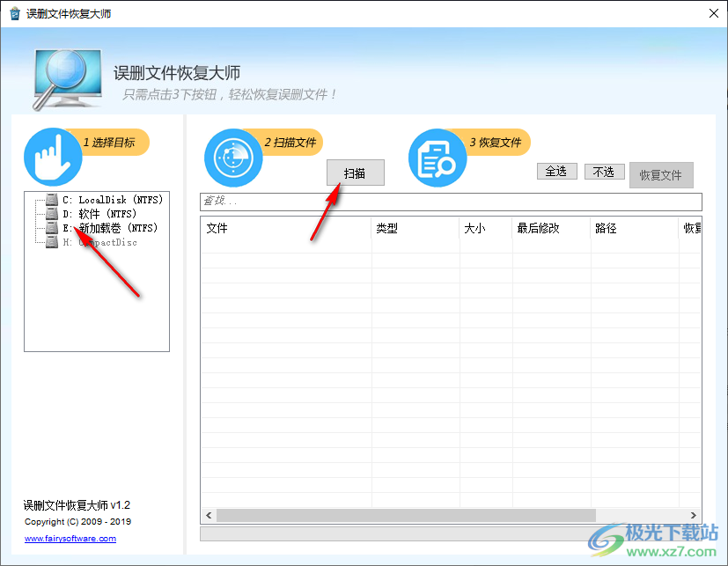728x566 pixels.
Task: Select the C: LocalDisk (NTFS) drive
Action: point(113,200)
